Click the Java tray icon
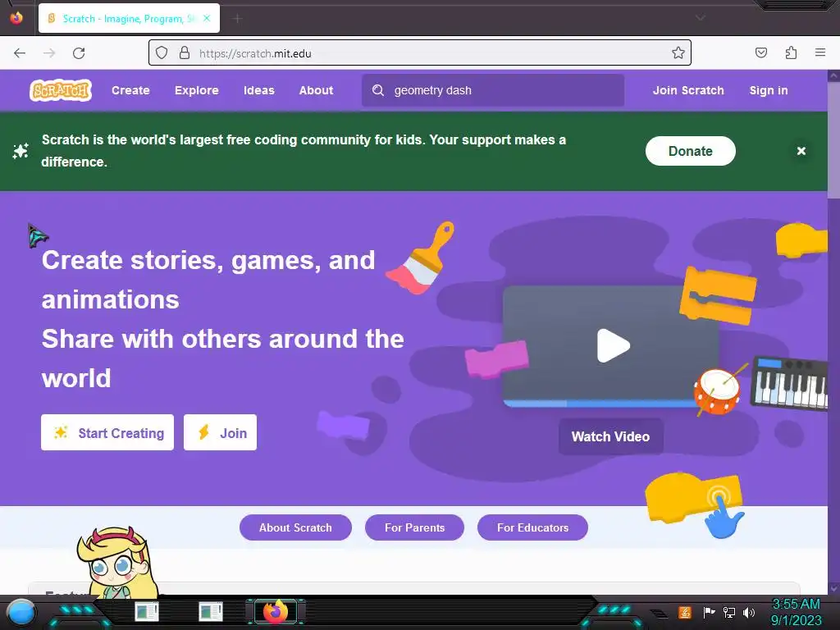The image size is (840, 630). (685, 612)
